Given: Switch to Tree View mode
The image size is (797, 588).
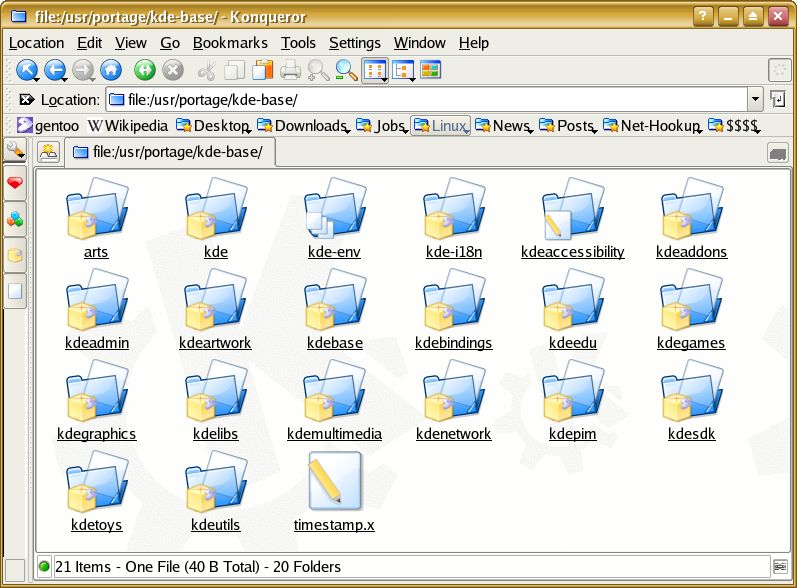Looking at the screenshot, I should [x=404, y=70].
